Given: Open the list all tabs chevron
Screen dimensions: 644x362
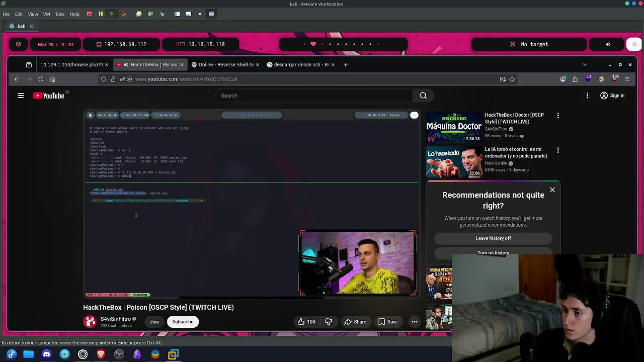Looking at the screenshot, I should tap(585, 64).
